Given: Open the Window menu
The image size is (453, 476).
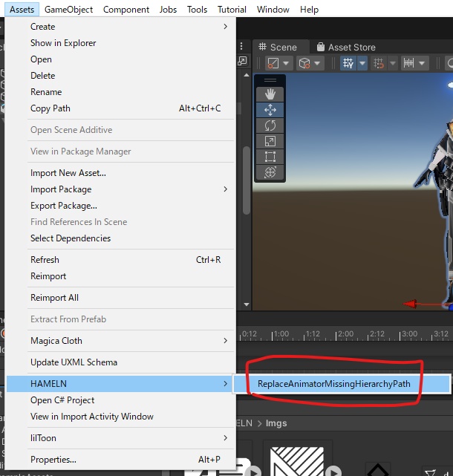Looking at the screenshot, I should 273,10.
